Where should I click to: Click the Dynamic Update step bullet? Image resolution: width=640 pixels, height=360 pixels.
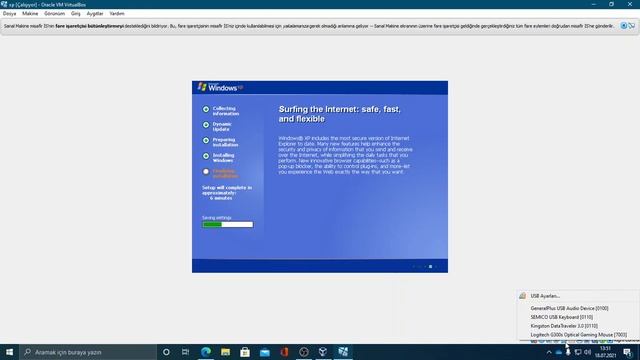(206, 125)
